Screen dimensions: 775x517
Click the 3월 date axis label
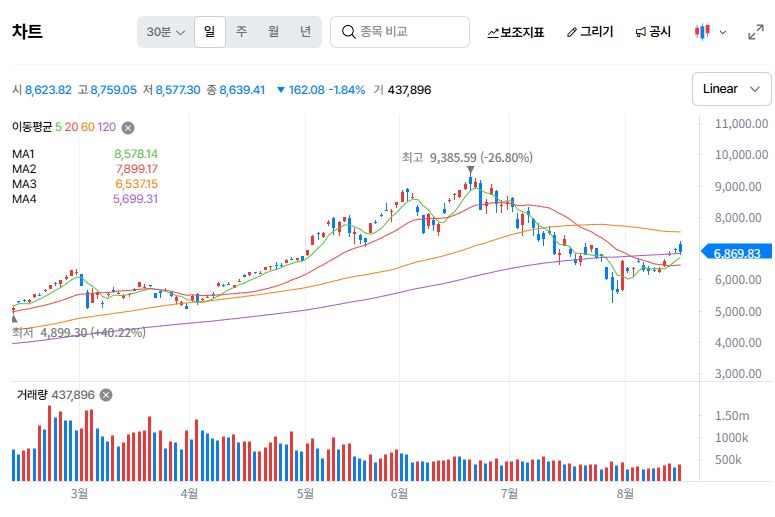[x=79, y=493]
